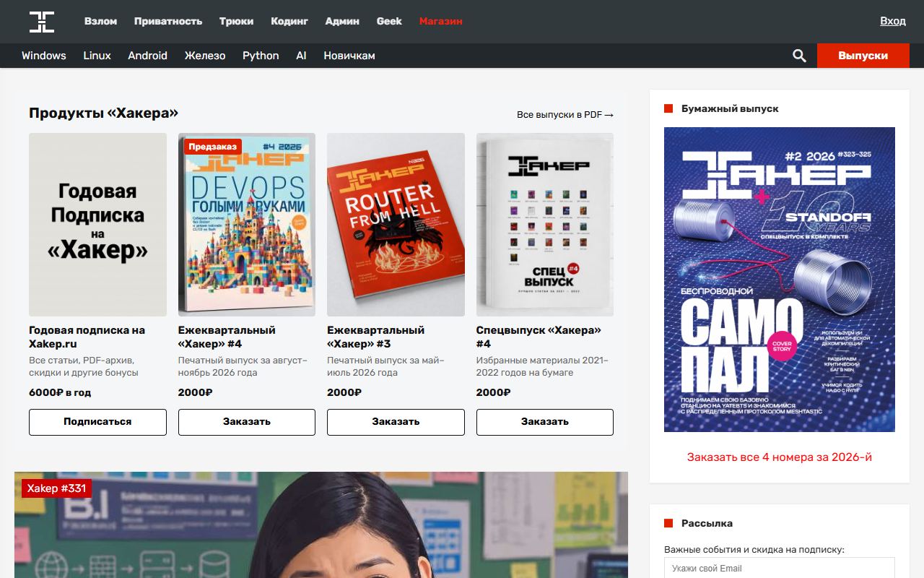Select Кодинг in the top menu

pyautogui.click(x=289, y=21)
